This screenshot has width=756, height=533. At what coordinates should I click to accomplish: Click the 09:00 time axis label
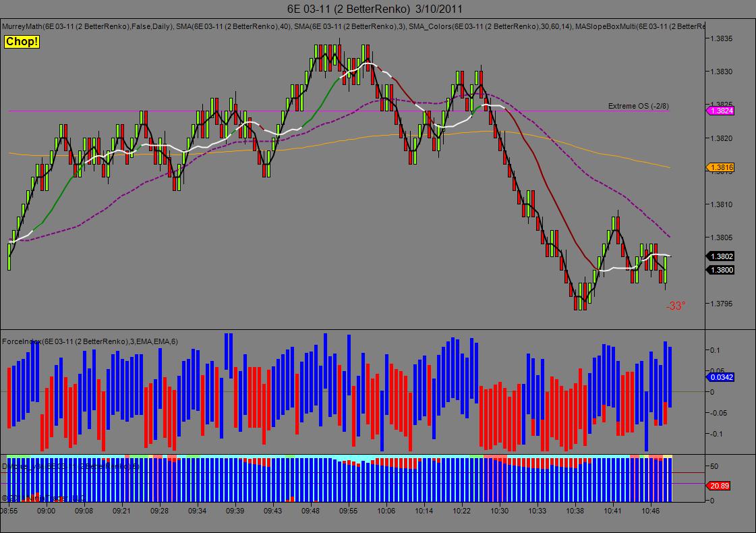(47, 510)
